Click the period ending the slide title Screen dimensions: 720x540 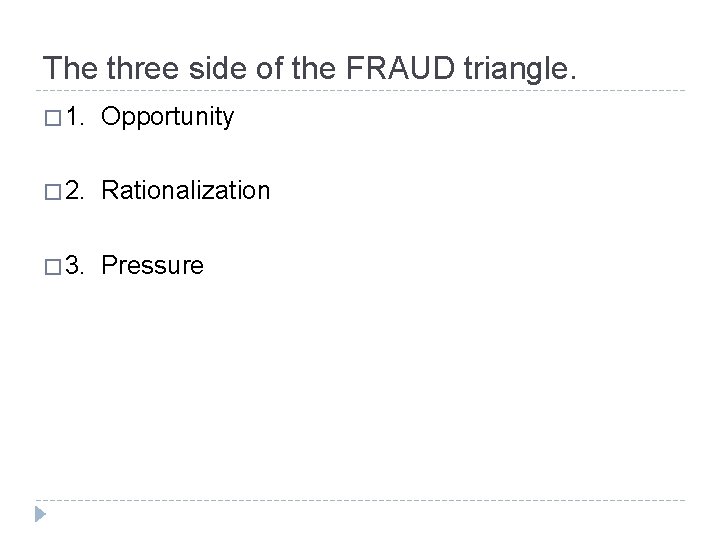pyautogui.click(x=573, y=78)
